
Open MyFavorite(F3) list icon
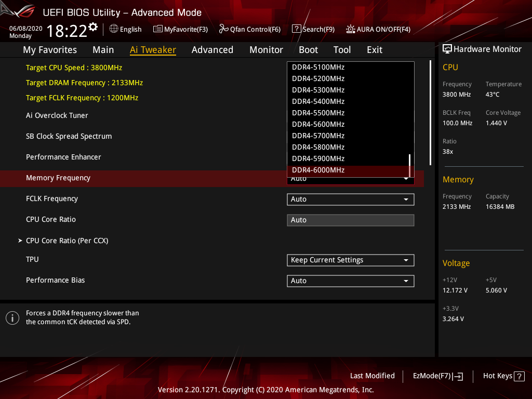click(x=158, y=29)
